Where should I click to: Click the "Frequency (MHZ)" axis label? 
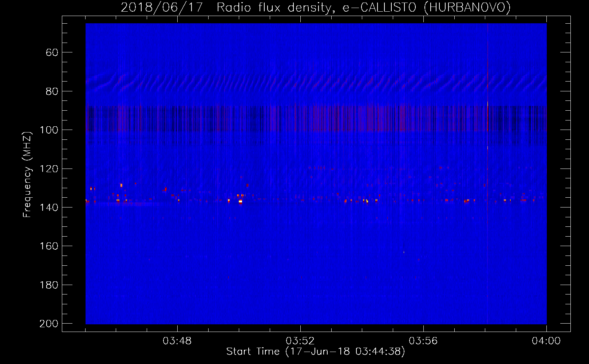point(27,174)
